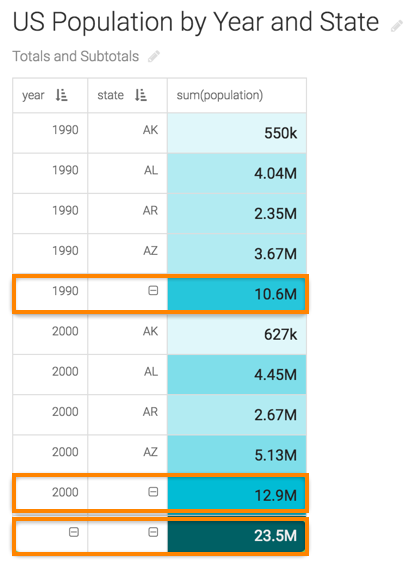
Task: Collapse the grand total state icon
Action: point(153,532)
